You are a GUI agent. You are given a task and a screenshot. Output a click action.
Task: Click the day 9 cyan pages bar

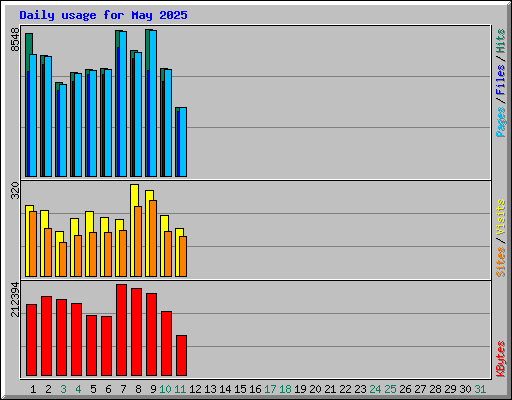click(x=153, y=103)
